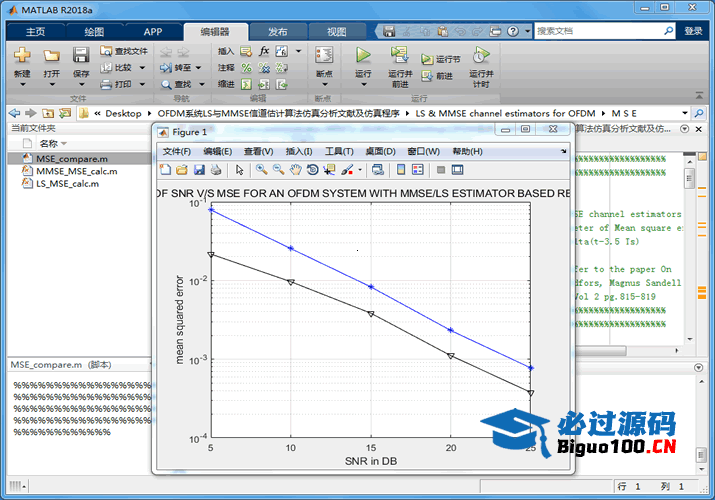
Task: Click the Link Plot icon
Action: click(377, 170)
